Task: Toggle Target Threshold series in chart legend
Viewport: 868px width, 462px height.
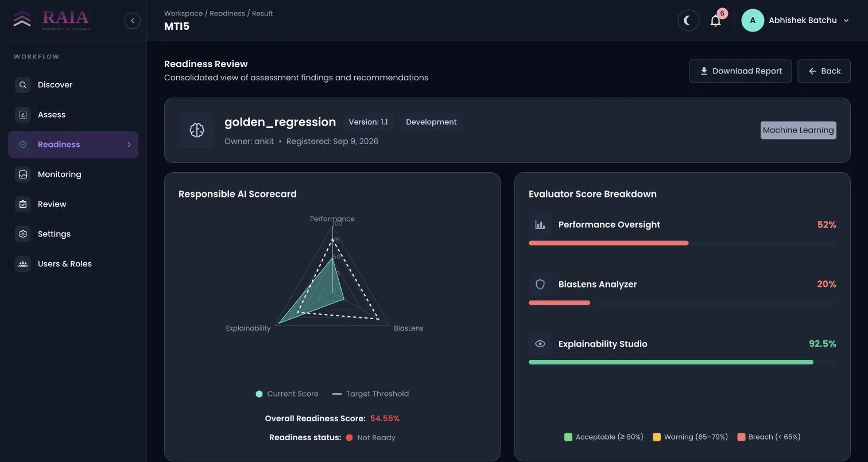Action: point(370,394)
